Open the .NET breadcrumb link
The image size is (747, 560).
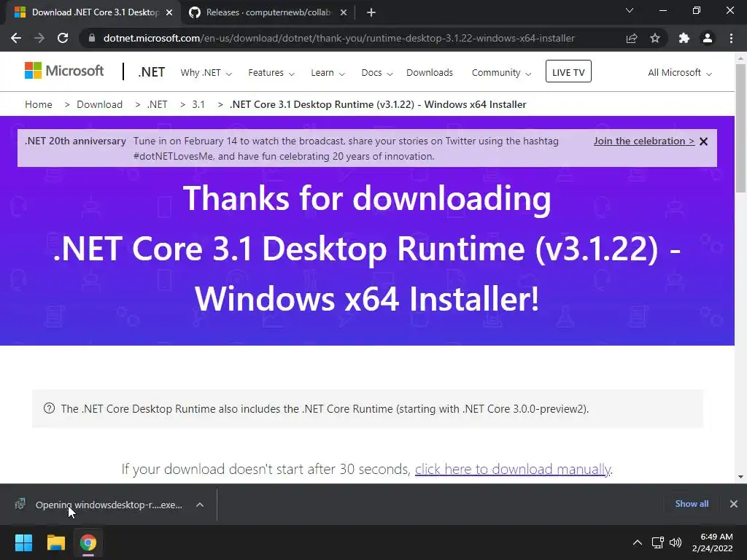(158, 104)
